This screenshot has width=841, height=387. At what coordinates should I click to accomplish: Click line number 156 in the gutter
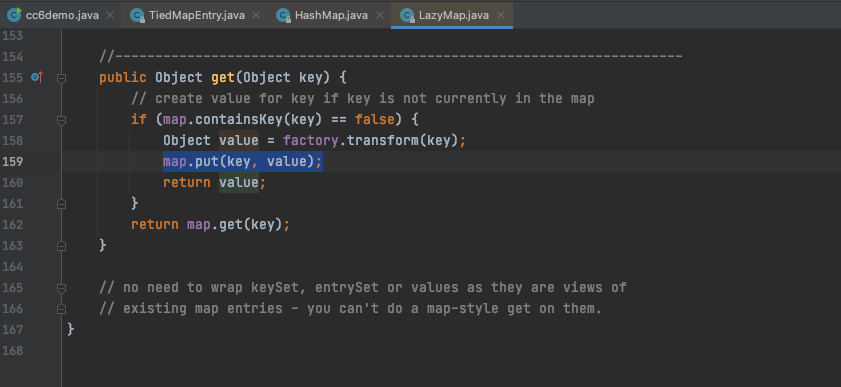pos(12,99)
